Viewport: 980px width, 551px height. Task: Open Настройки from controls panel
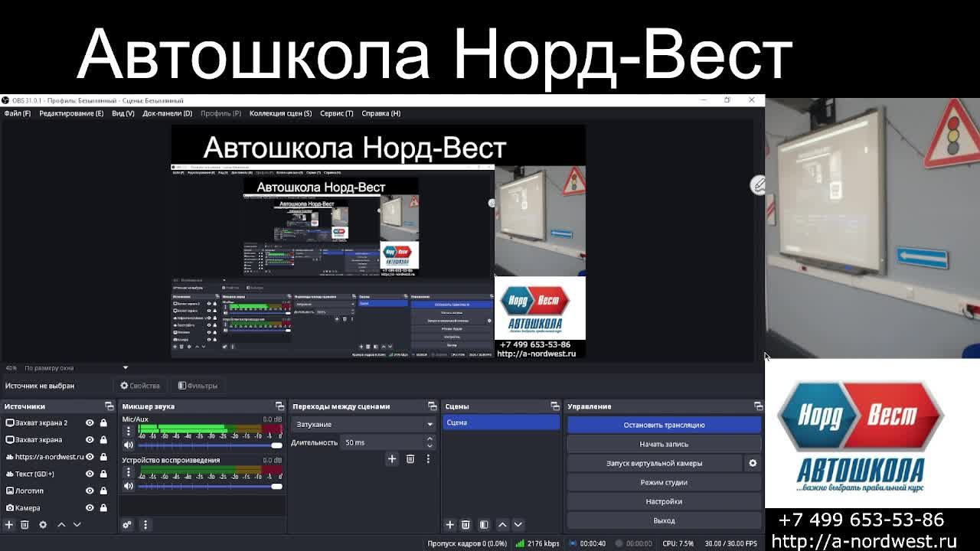(x=664, y=501)
